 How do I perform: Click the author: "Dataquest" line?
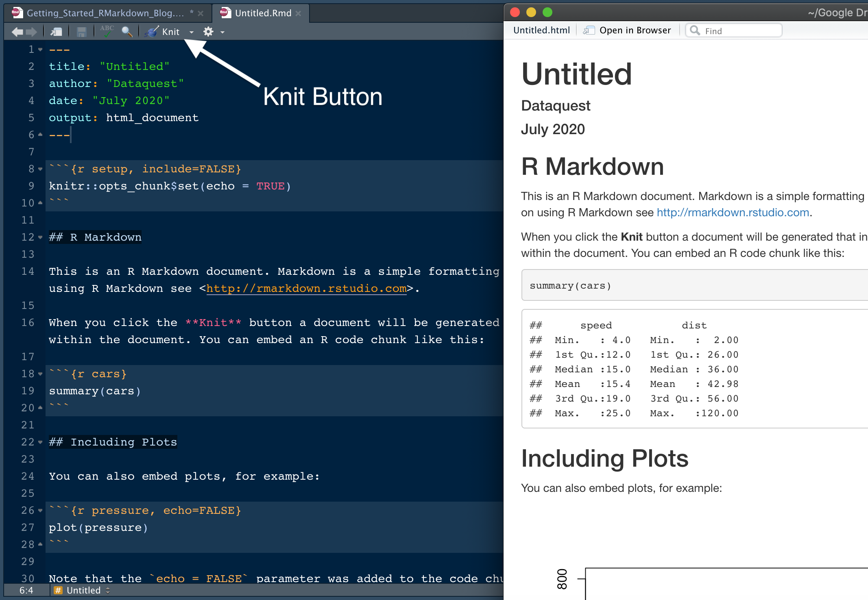coord(116,83)
